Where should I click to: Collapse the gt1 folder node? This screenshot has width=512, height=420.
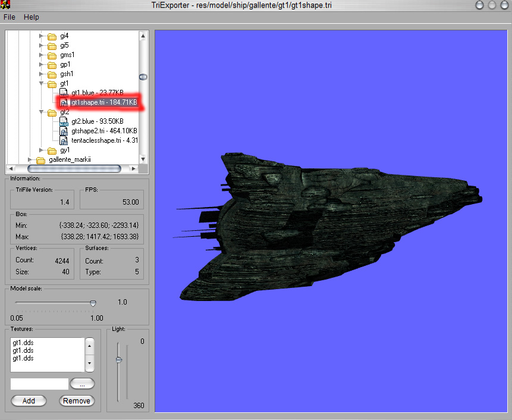click(x=42, y=83)
